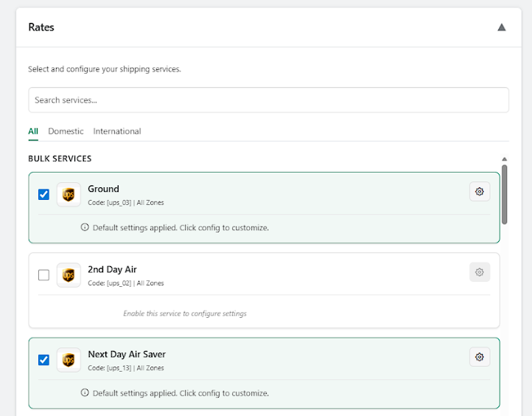Switch to the Domestic tab

pos(66,131)
